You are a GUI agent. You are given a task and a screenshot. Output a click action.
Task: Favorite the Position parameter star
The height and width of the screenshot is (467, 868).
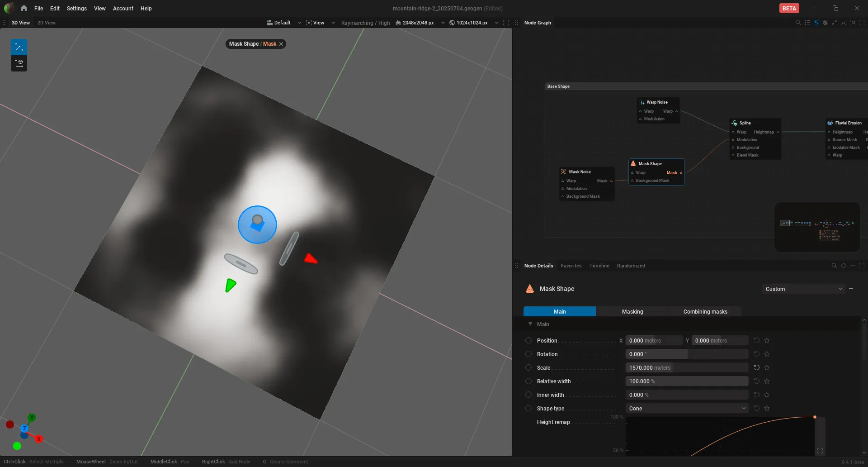coord(767,340)
